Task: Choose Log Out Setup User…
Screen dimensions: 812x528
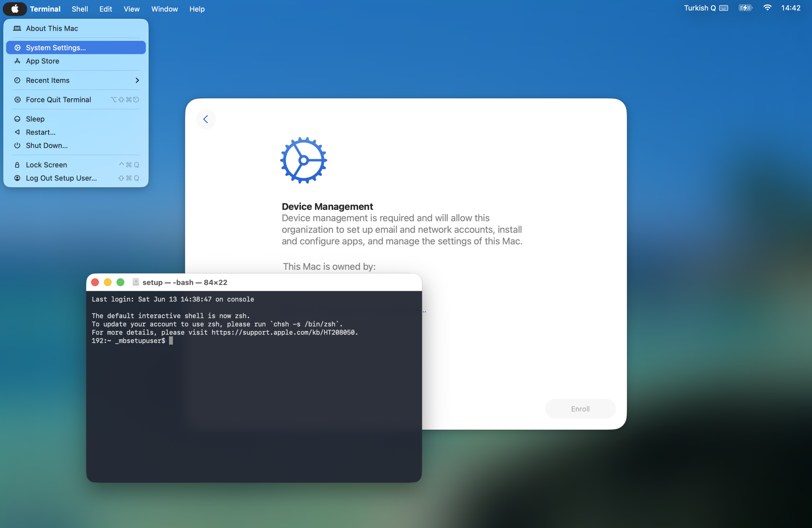Action: coord(76,179)
